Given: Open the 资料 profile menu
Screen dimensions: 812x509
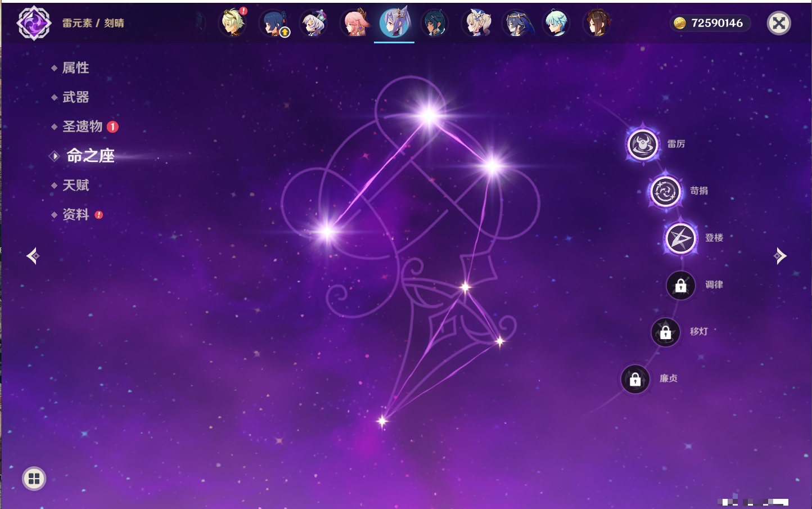Looking at the screenshot, I should click(75, 215).
